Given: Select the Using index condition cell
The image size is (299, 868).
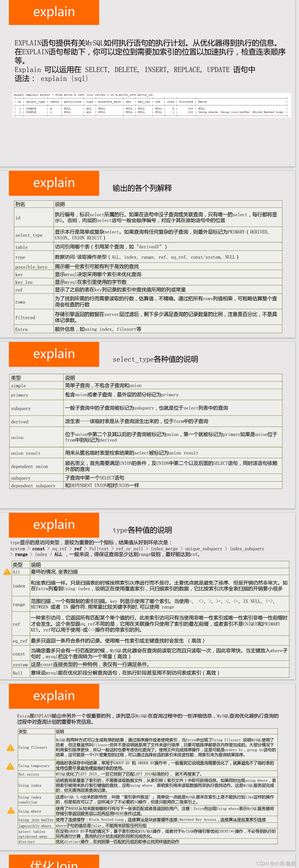Looking at the screenshot, I should pyautogui.click(x=37, y=800).
